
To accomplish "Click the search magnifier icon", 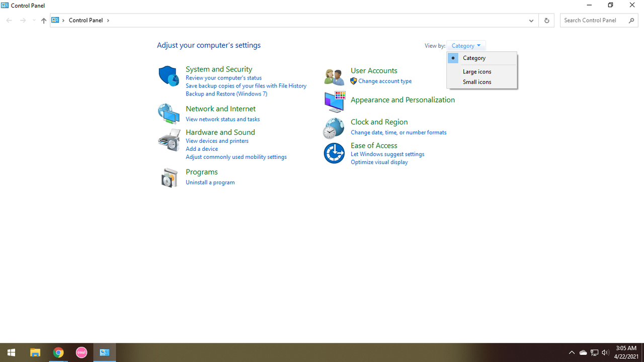I will [632, 20].
